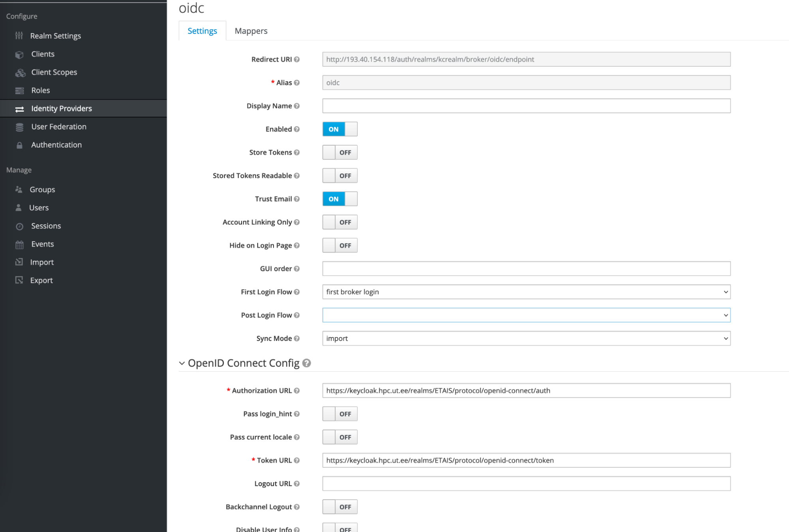
Task: Disable the Trust Email toggle
Action: coord(339,199)
